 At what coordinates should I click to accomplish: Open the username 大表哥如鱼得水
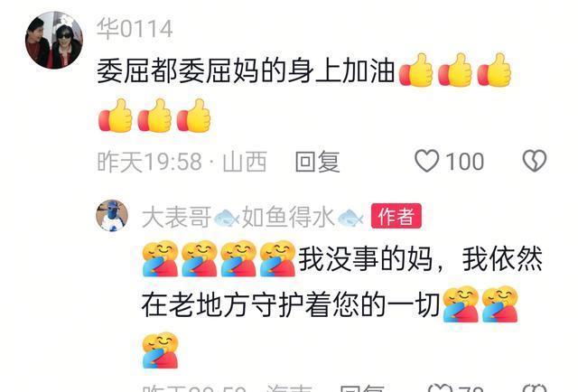252,217
